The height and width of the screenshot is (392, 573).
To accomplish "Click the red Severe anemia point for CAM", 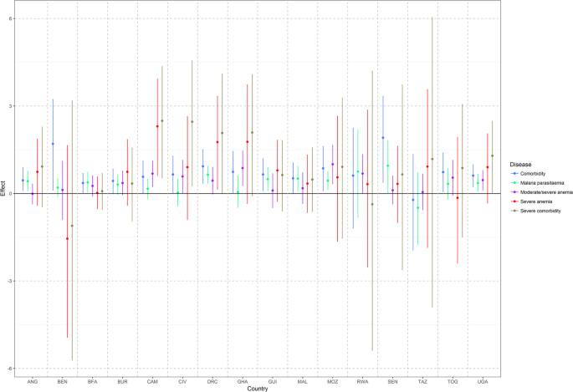I will tap(157, 126).
